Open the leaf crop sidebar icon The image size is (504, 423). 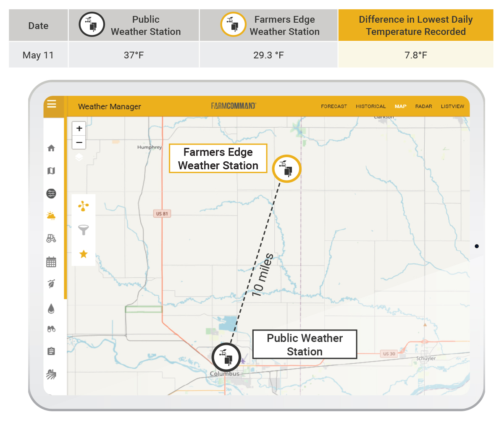coord(51,284)
